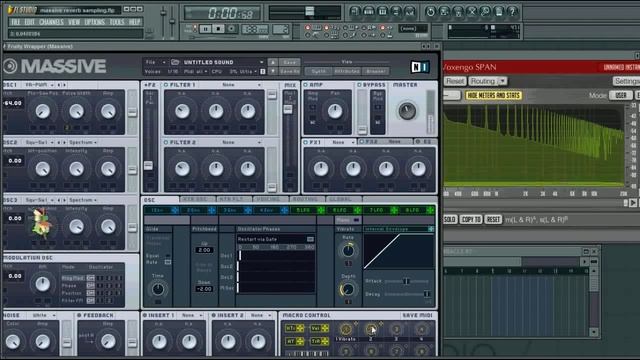
Task: Click Reset button in Voxengo SPAN
Action: [x=455, y=81]
